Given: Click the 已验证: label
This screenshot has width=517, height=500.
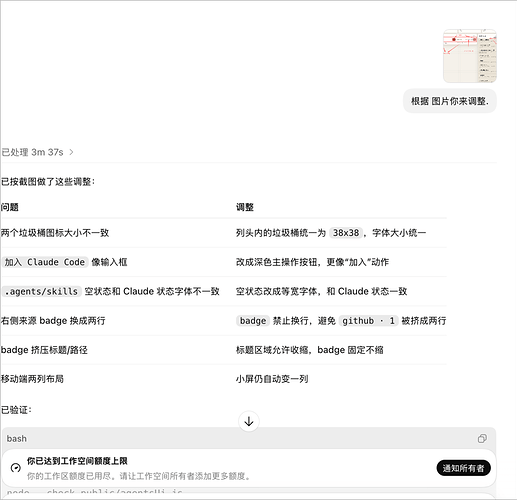Looking at the screenshot, I should click(16, 410).
